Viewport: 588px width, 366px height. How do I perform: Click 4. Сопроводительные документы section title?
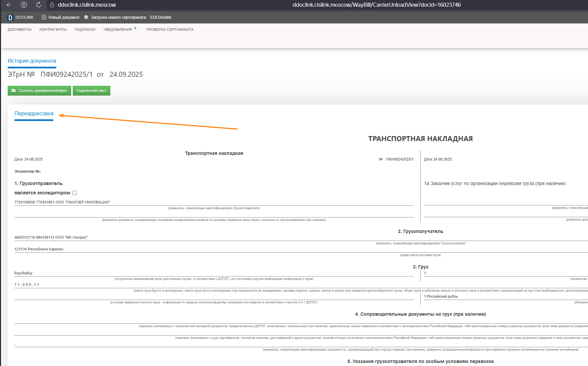click(x=420, y=314)
